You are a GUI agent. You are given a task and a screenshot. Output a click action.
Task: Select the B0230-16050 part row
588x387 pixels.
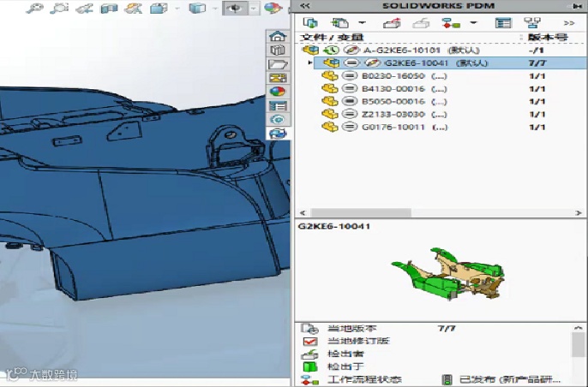[x=441, y=76]
